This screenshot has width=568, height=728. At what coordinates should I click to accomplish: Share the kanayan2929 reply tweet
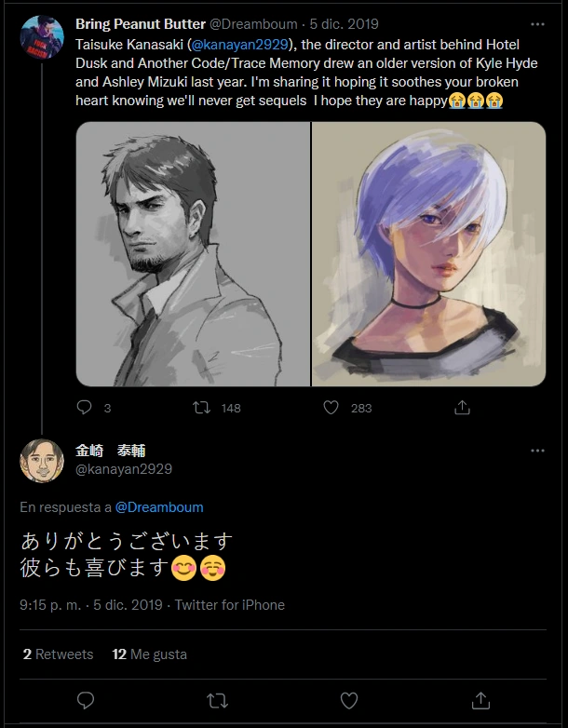point(480,699)
